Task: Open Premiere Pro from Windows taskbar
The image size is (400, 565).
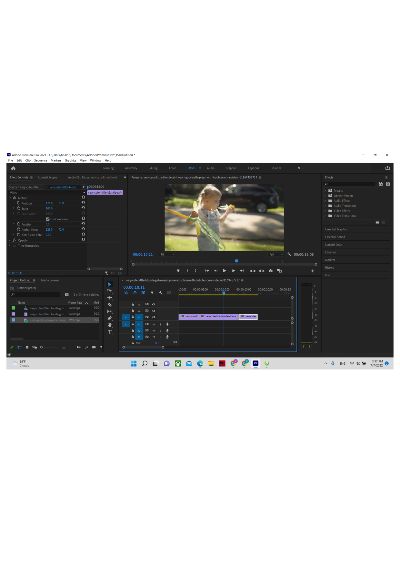Action: [255, 363]
